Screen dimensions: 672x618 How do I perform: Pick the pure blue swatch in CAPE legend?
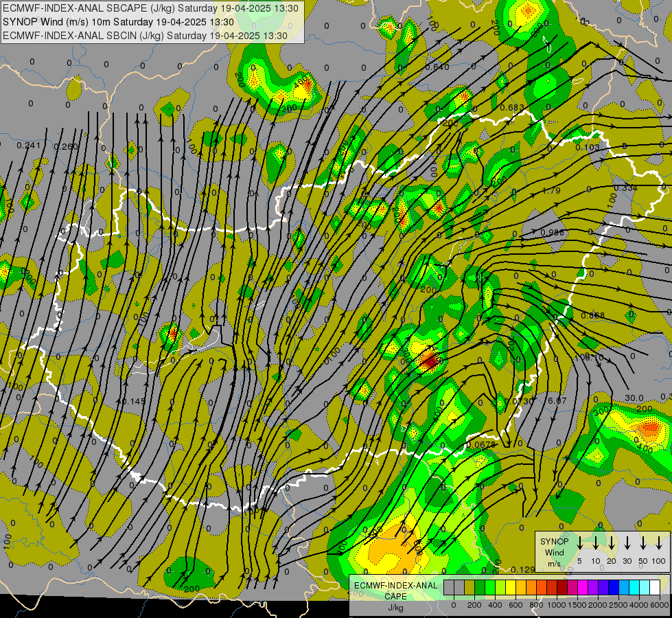[x=613, y=587]
